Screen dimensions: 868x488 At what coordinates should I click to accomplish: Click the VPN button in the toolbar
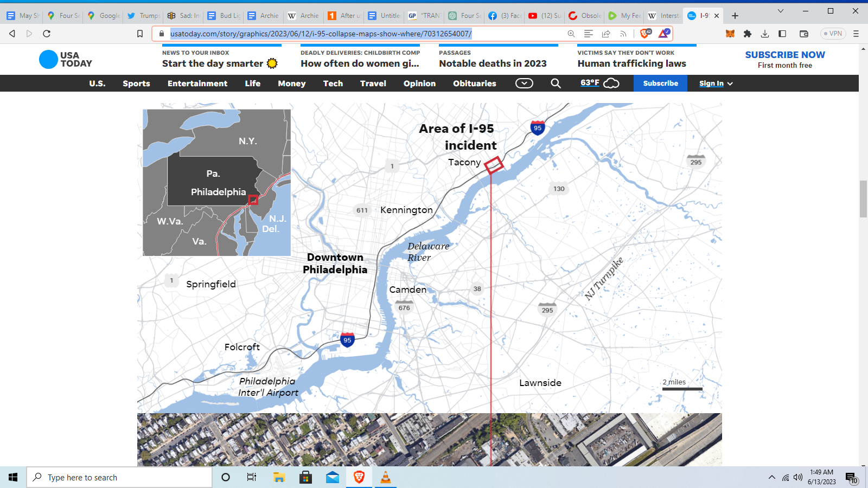tap(833, 34)
